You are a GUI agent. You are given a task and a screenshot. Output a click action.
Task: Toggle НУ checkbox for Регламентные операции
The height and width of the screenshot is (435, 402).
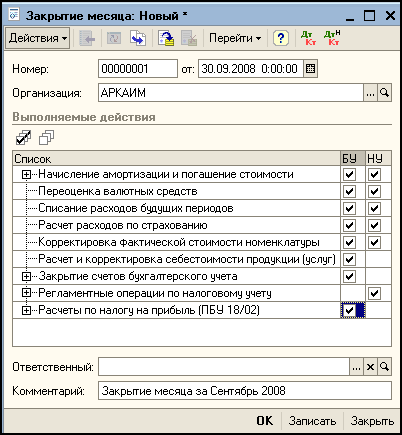374,293
